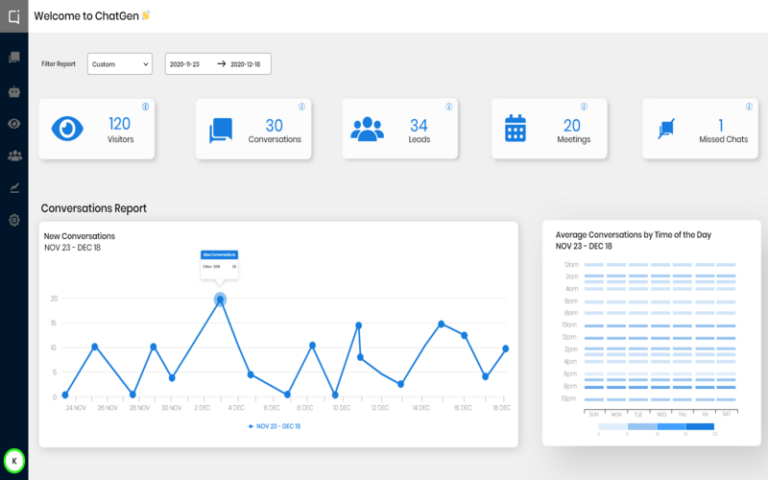Open settings gear in sidebar

click(14, 219)
